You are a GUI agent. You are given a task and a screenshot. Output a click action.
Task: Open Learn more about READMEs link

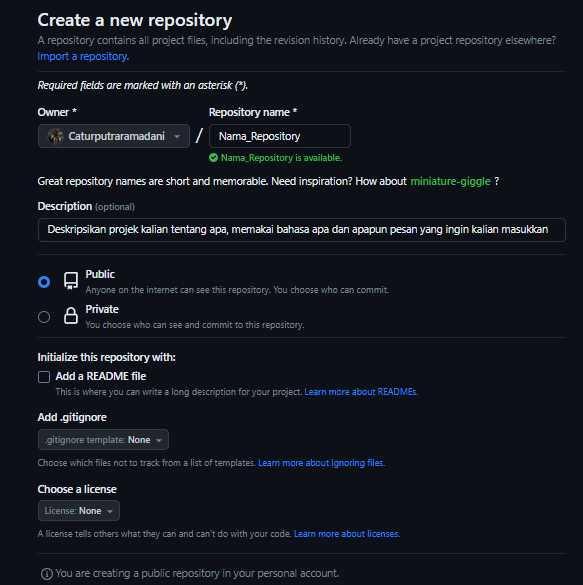[361, 392]
